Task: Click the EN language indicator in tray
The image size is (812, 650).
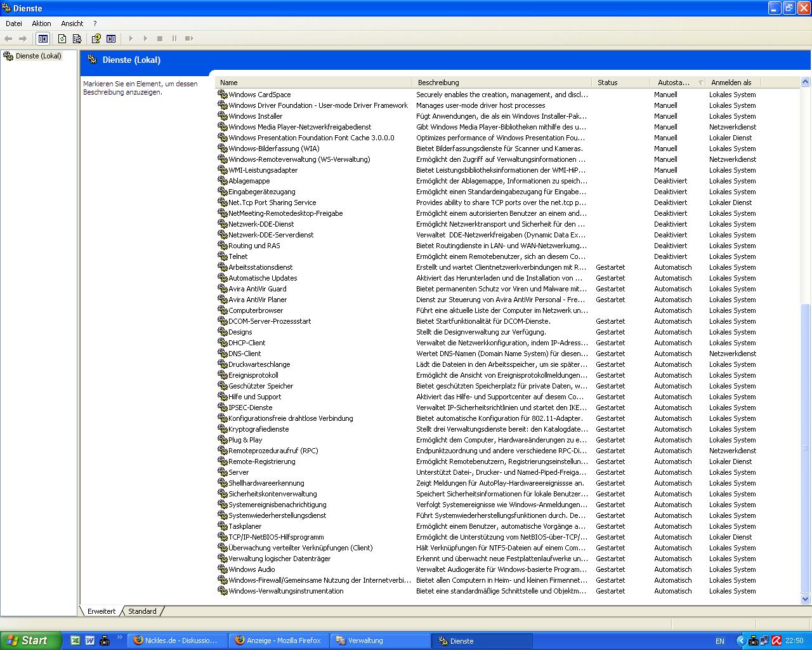Action: coord(720,641)
